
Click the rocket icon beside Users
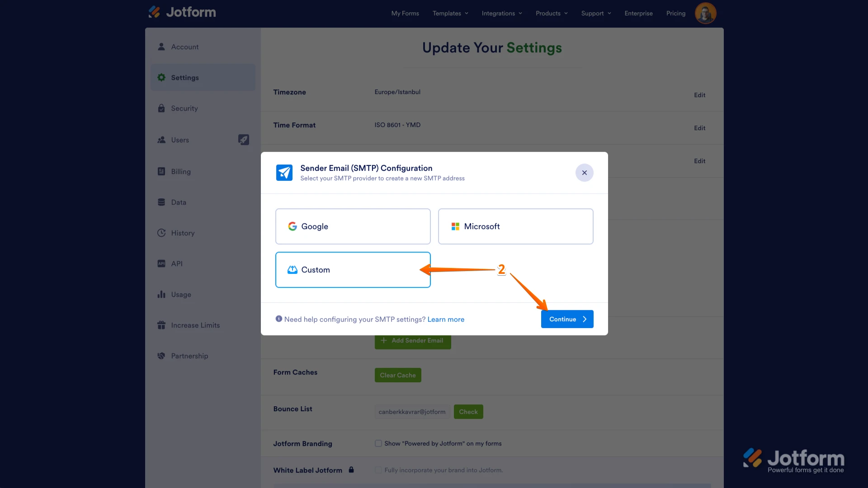tap(244, 140)
